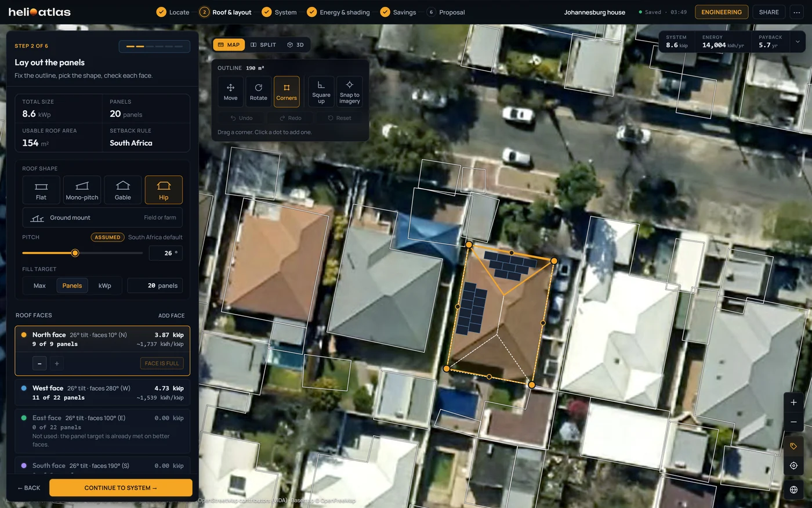Screen dimensions: 812x508
Task: Click the Reset outline button
Action: [x=339, y=118]
